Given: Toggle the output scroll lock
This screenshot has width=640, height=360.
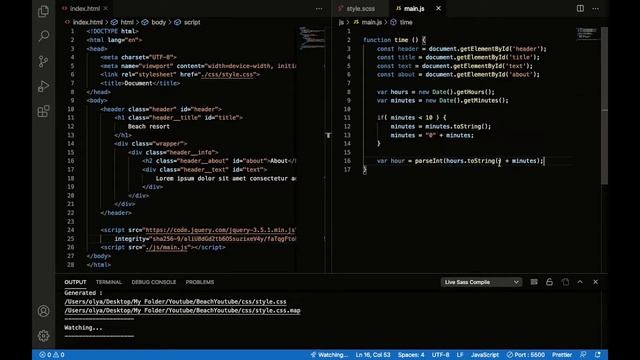Looking at the screenshot, I should (549, 282).
